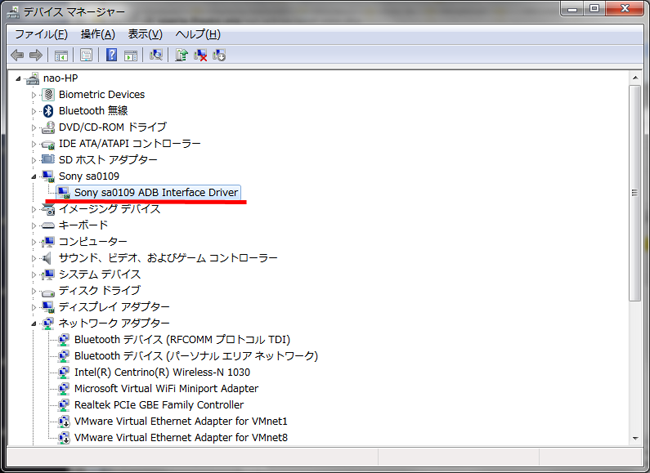
Task: Toggle the action pane toolbar icon
Action: point(131,55)
